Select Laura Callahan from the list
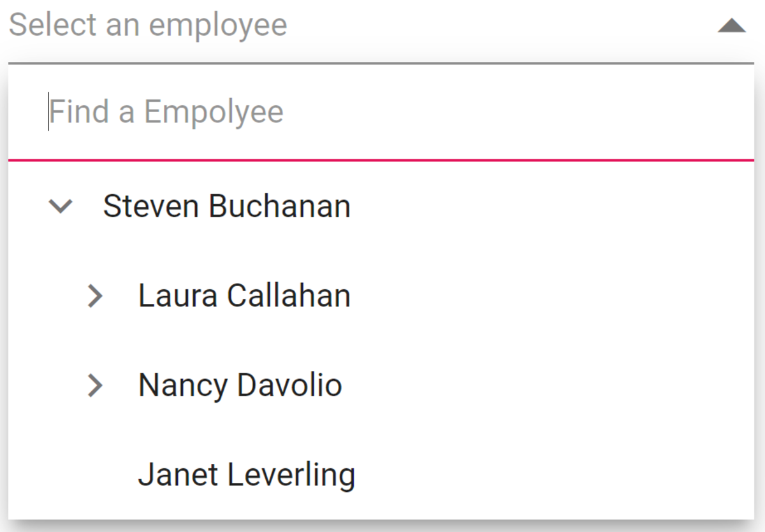The width and height of the screenshot is (765, 532). [x=244, y=296]
